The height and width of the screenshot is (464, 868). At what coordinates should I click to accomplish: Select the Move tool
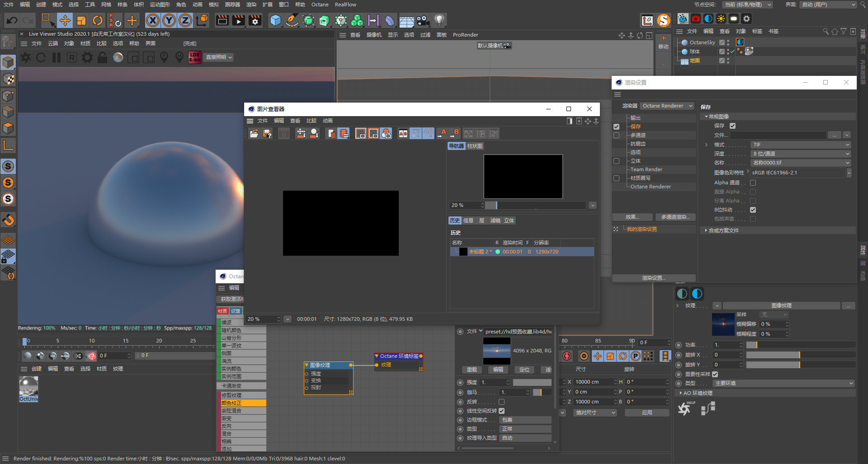(x=65, y=20)
